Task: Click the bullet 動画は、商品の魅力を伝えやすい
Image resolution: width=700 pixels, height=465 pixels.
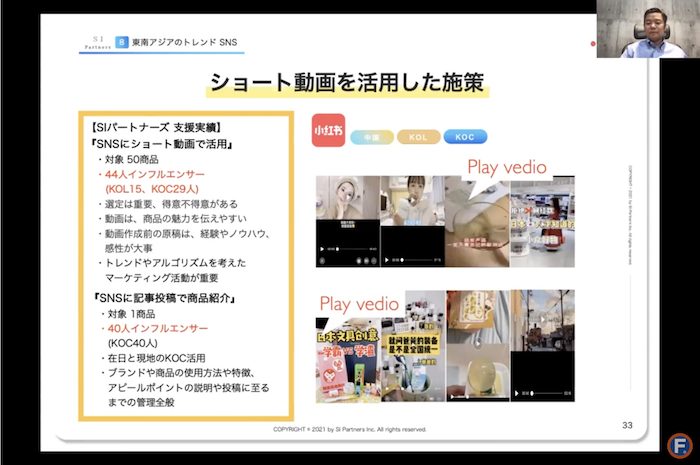Action: [x=172, y=219]
